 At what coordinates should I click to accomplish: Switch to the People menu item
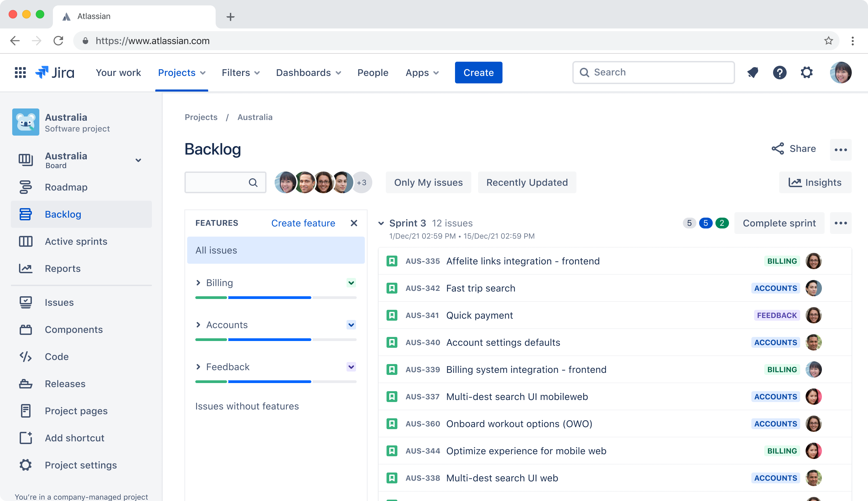373,73
